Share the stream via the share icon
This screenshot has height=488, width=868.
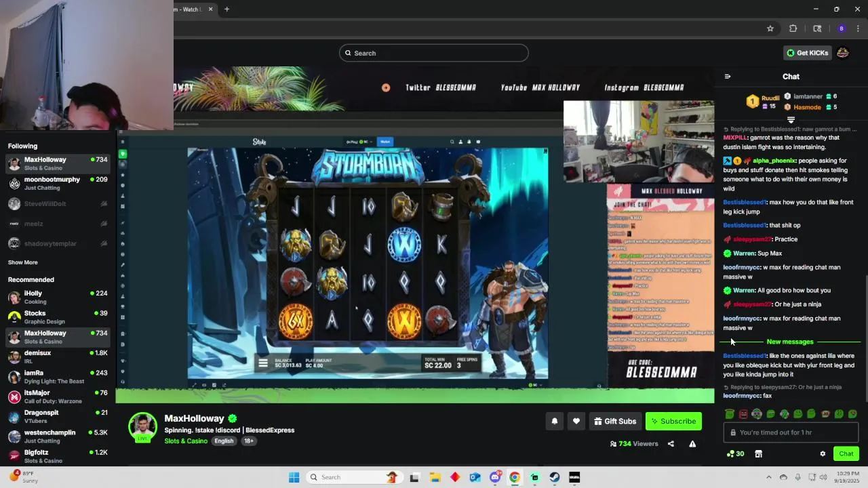[671, 444]
